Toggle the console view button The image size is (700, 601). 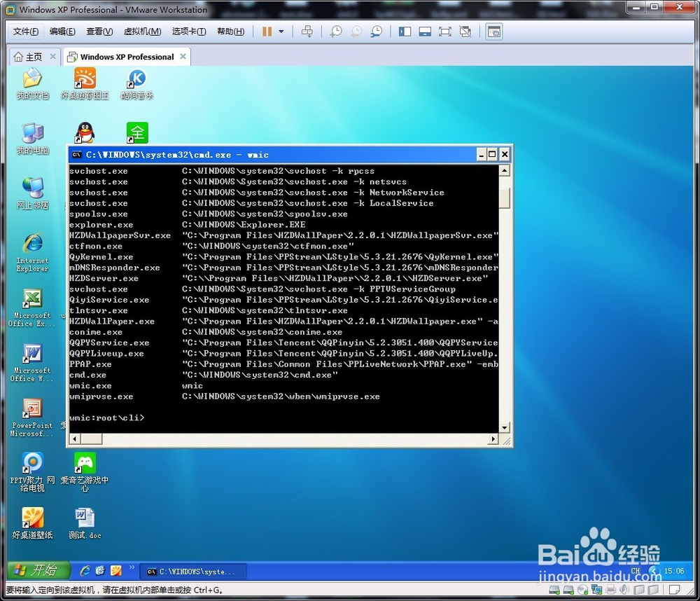pos(493,32)
